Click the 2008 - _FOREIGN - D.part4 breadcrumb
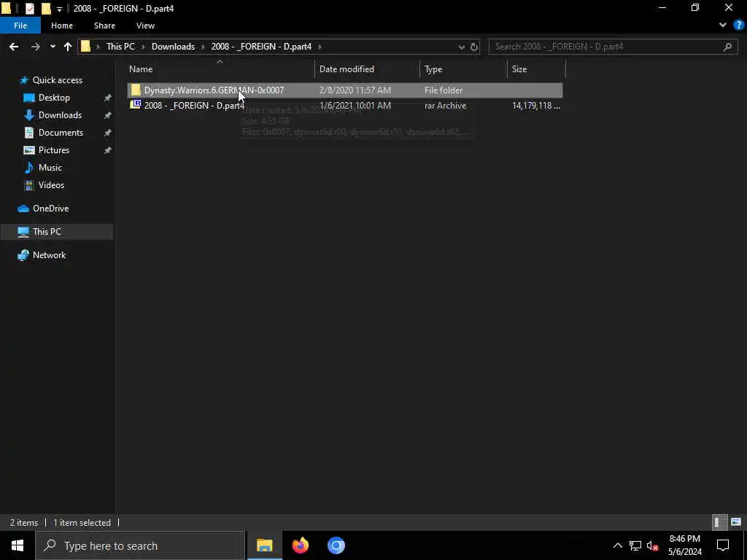 (261, 47)
